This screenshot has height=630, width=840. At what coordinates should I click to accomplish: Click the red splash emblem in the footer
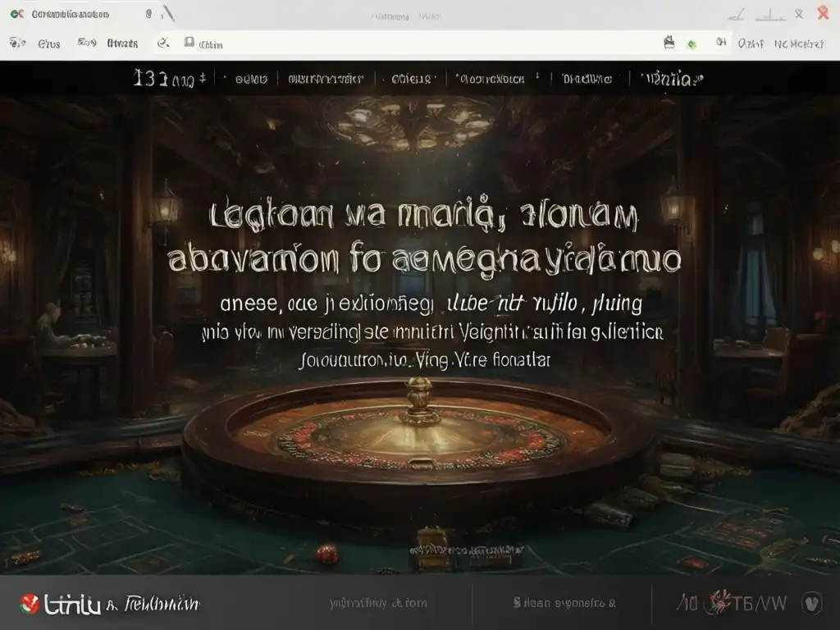[718, 602]
